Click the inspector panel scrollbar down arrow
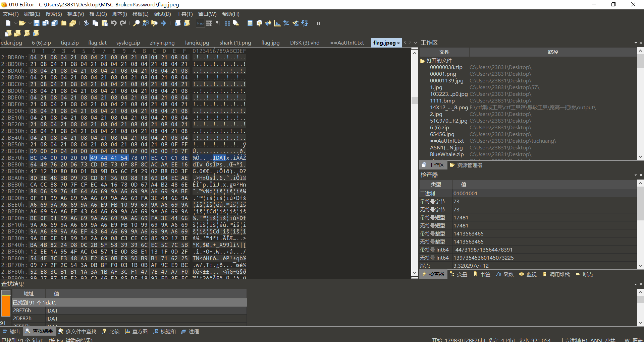644x342 pixels. click(640, 266)
